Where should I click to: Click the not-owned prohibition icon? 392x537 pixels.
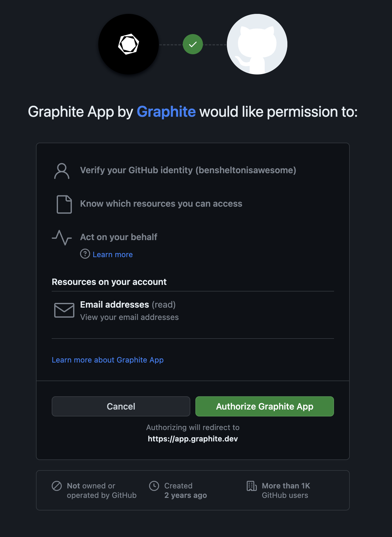(x=57, y=486)
